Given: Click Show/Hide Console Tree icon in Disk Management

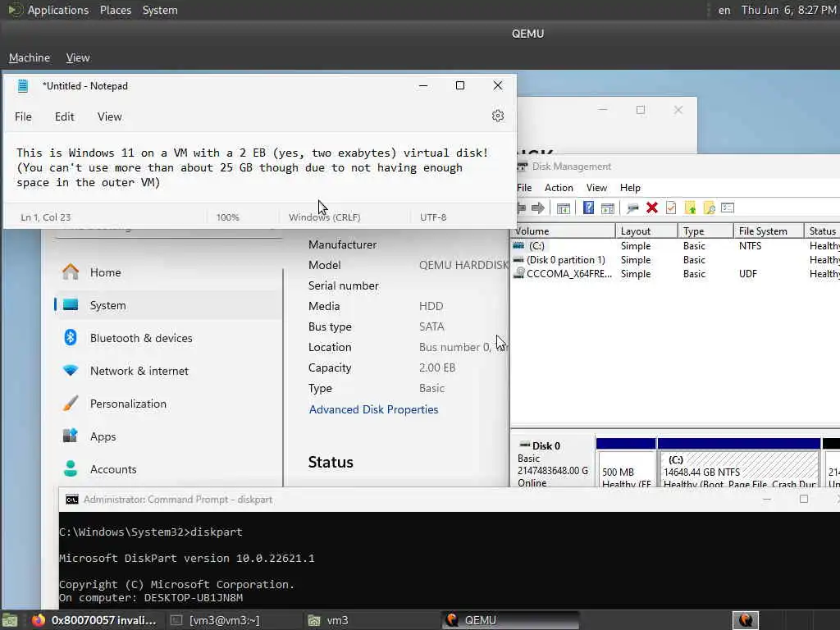Looking at the screenshot, I should (563, 208).
